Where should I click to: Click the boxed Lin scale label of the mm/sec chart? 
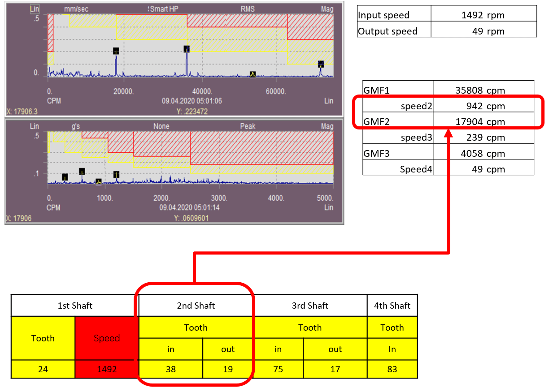click(x=35, y=9)
